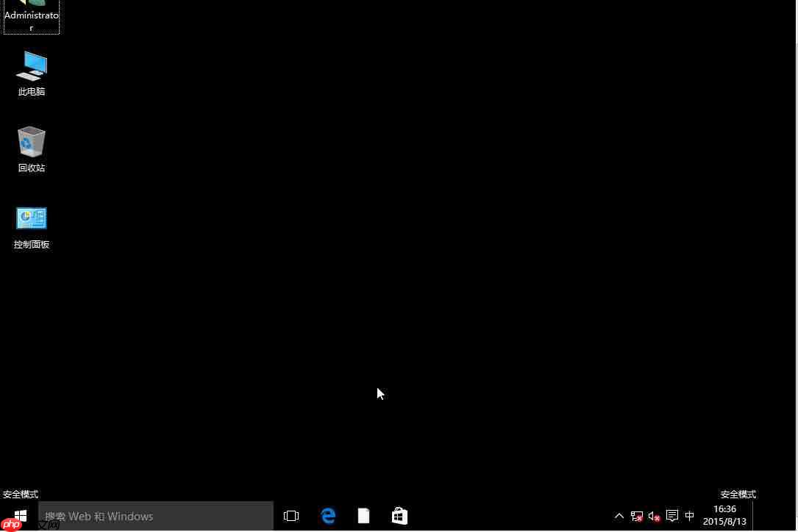Open the clock showing 16:36
Image resolution: width=798 pixels, height=532 pixels.
(724, 515)
